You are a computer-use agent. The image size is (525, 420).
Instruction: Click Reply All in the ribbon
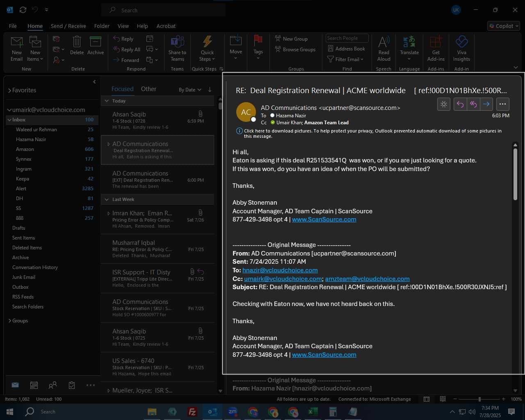127,49
